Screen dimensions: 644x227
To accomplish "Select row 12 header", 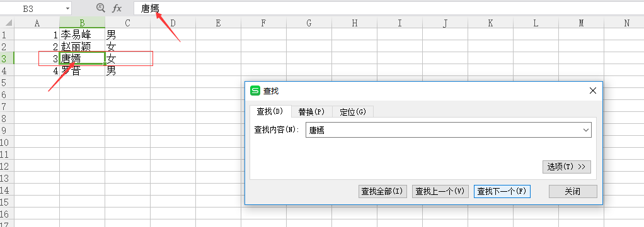I will pos(7,166).
